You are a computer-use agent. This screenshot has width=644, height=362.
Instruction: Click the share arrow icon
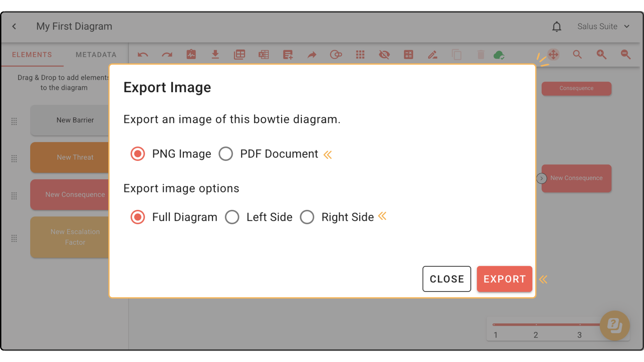tap(312, 55)
